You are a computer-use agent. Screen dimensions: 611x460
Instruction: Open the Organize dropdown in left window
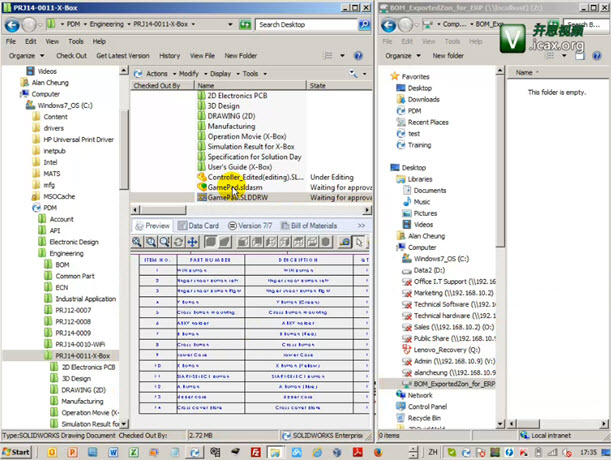(x=25, y=56)
